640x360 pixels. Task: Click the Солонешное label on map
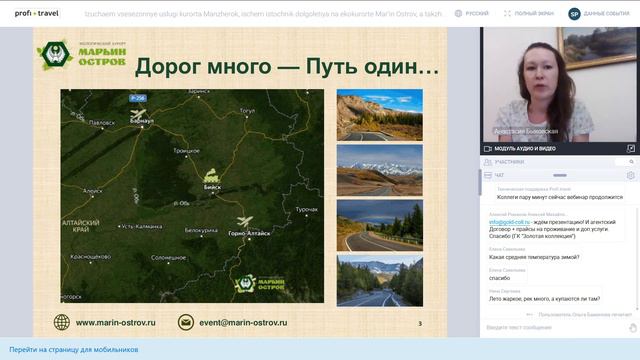[x=168, y=258]
